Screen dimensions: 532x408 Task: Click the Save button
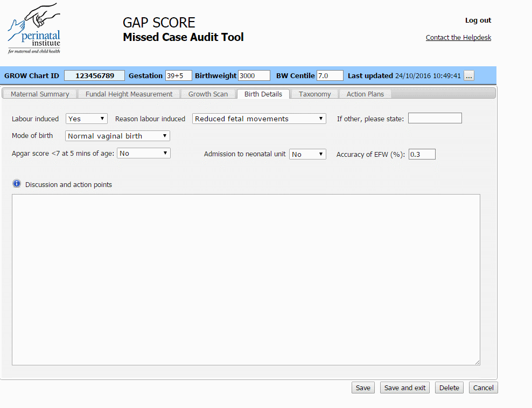pyautogui.click(x=363, y=388)
